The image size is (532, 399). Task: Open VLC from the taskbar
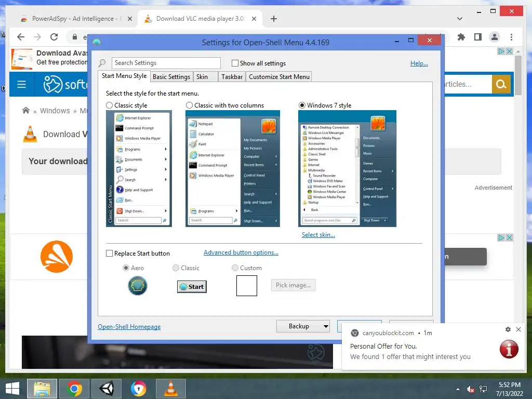pyautogui.click(x=170, y=389)
